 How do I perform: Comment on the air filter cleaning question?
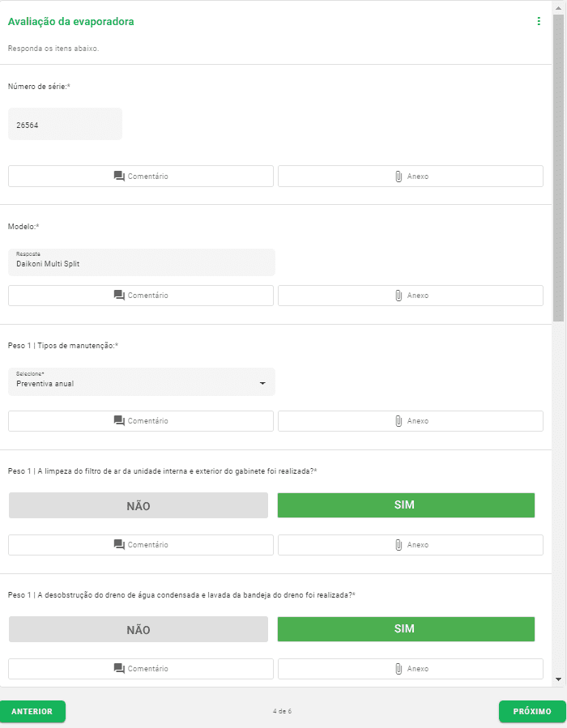(x=141, y=545)
